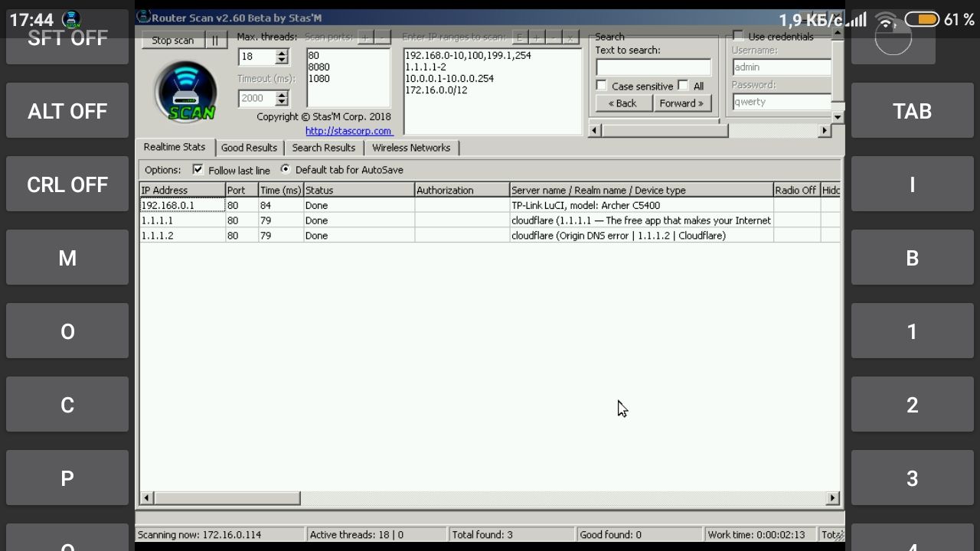Viewport: 980px width, 551px height.
Task: Select the 1.1.1.1 row IP cell
Action: pyautogui.click(x=182, y=220)
